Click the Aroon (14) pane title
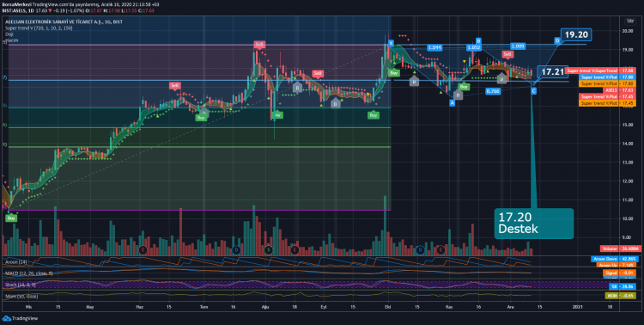Viewport: 644px width, 325px height. pyautogui.click(x=16, y=261)
